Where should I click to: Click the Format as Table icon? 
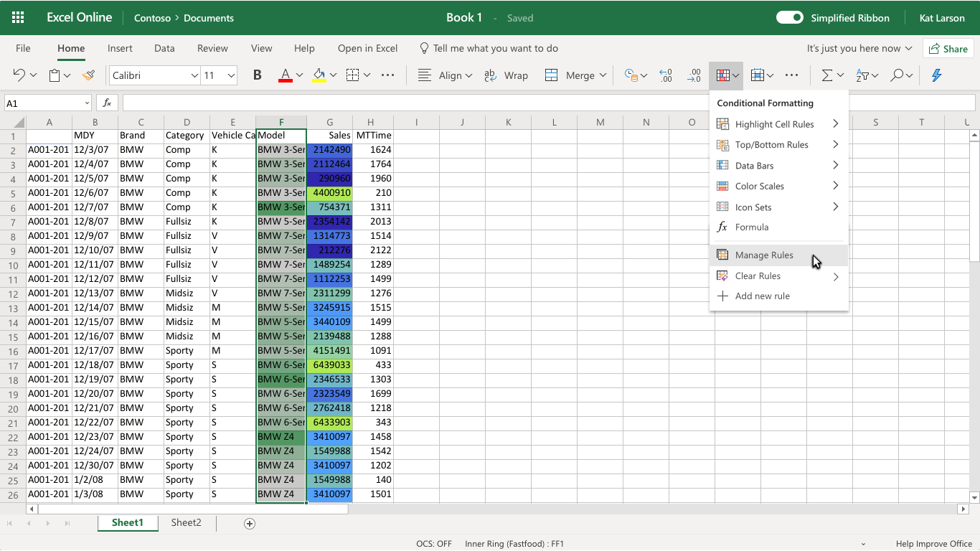pyautogui.click(x=757, y=75)
